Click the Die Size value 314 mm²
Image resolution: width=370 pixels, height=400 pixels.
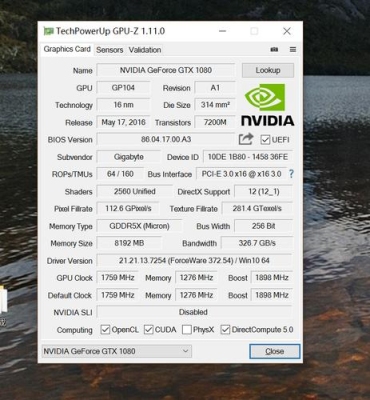pyautogui.click(x=215, y=105)
